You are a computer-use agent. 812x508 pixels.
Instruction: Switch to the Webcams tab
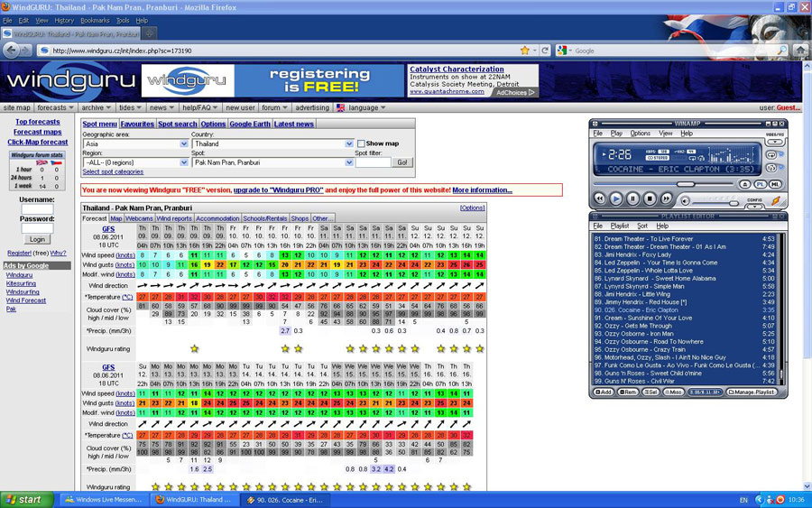point(139,218)
